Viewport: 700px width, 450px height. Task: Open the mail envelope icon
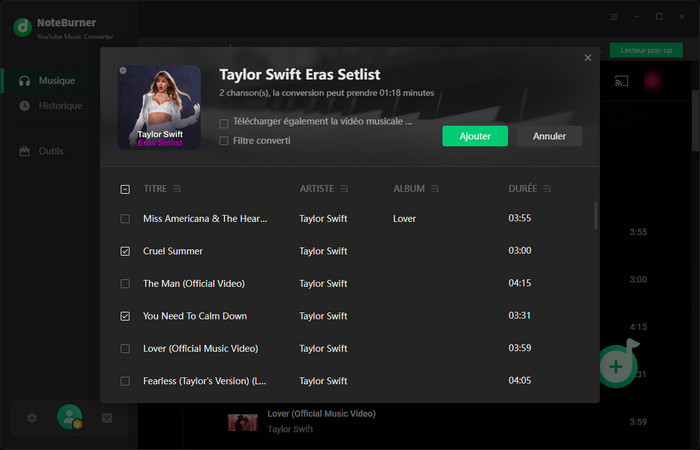tap(107, 418)
